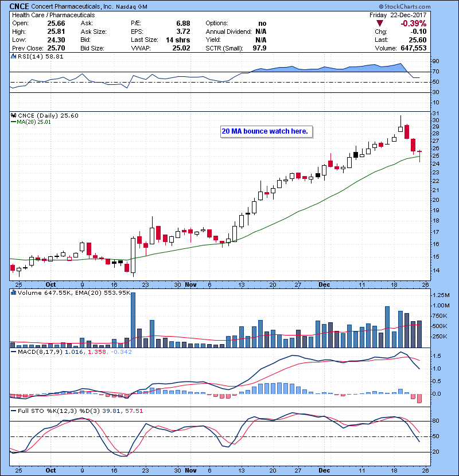459x476 pixels.
Task: Click the CNCE ticker symbol in title
Action: 19,6
